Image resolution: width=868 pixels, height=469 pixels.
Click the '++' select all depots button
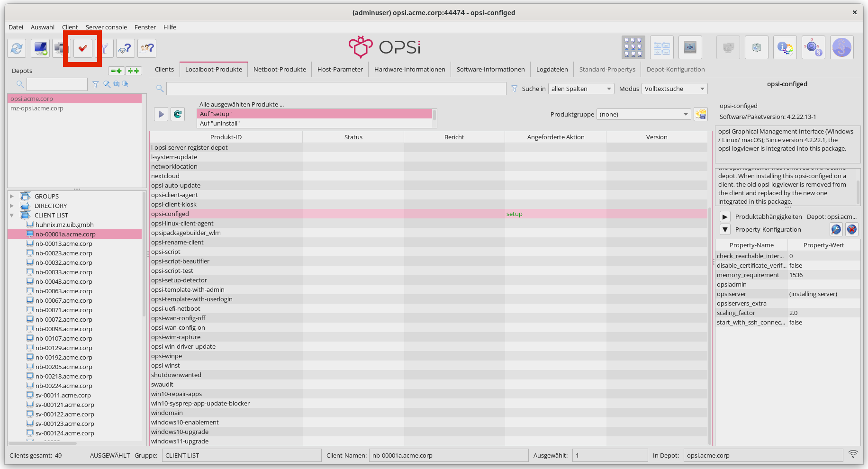(134, 71)
